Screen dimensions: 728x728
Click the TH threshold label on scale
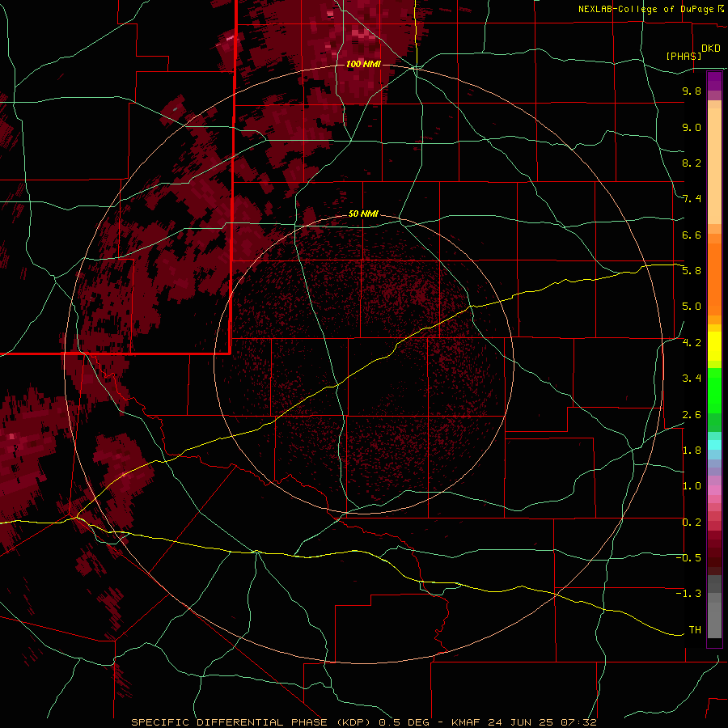(695, 630)
